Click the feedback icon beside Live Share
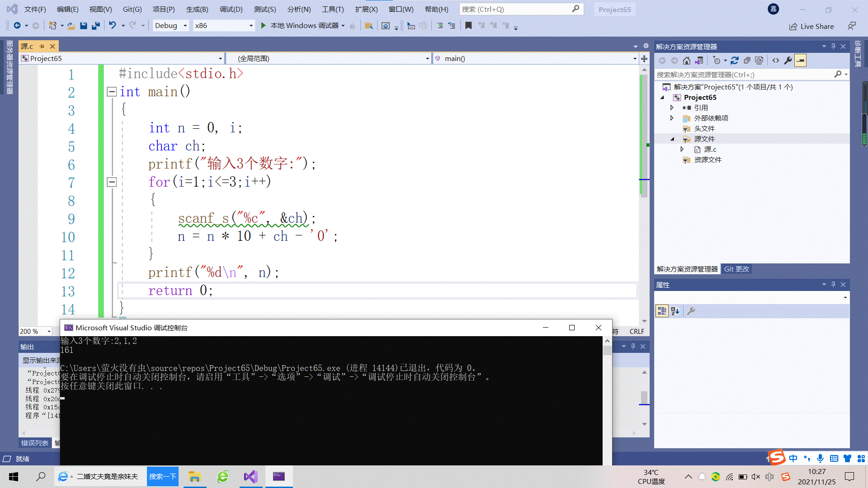Viewport: 868px width, 488px height. click(x=852, y=26)
